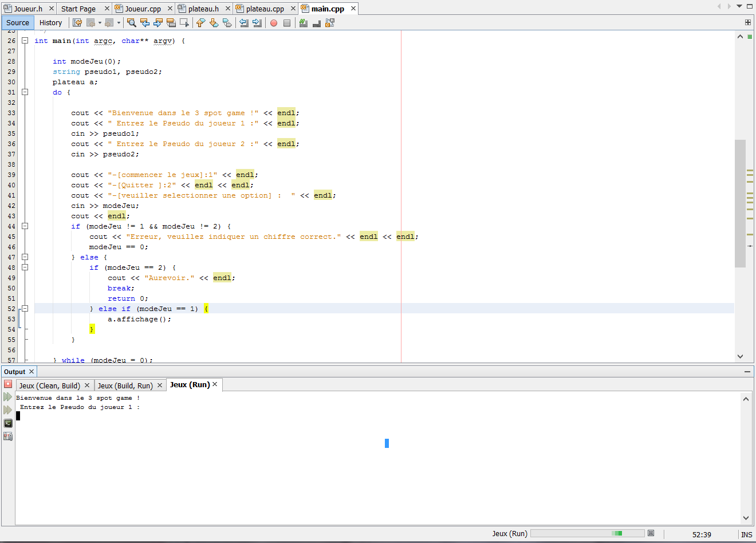Collapse if modeJeu == 2 fold at line 48
This screenshot has width=756, height=543.
[x=25, y=267]
